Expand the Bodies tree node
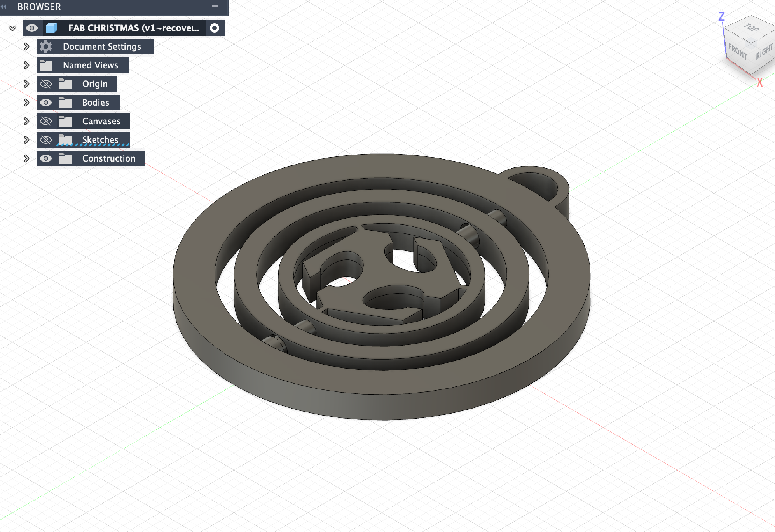Screen dimensions: 775x532 (26, 102)
